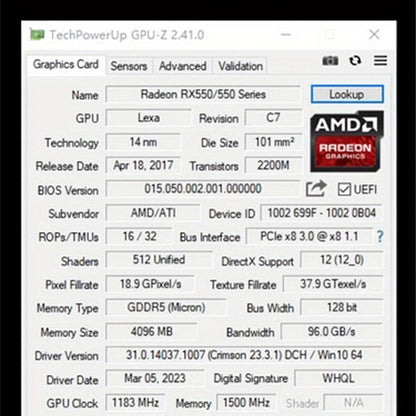The image size is (416, 416).
Task: Click Bandwidth value 96.0 GB/s
Action: (332, 332)
